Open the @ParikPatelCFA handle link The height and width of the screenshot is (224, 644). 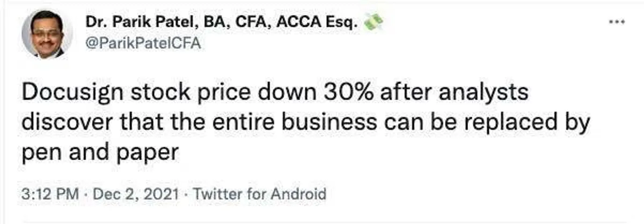[142, 43]
